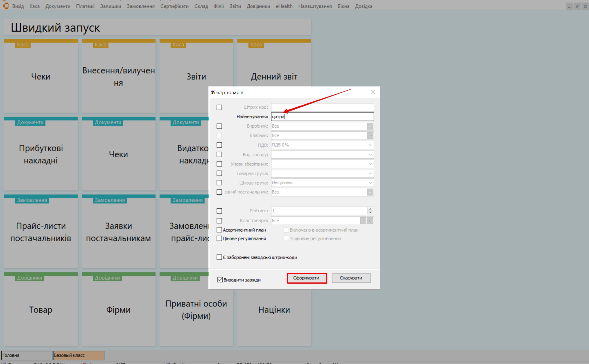The image size is (589, 364).
Task: Open supplier picker ellipsis in постачальник row
Action: click(370, 192)
